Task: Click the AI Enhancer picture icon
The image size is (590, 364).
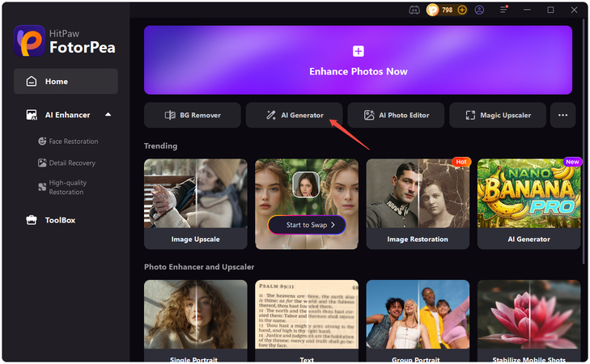Action: click(x=32, y=115)
